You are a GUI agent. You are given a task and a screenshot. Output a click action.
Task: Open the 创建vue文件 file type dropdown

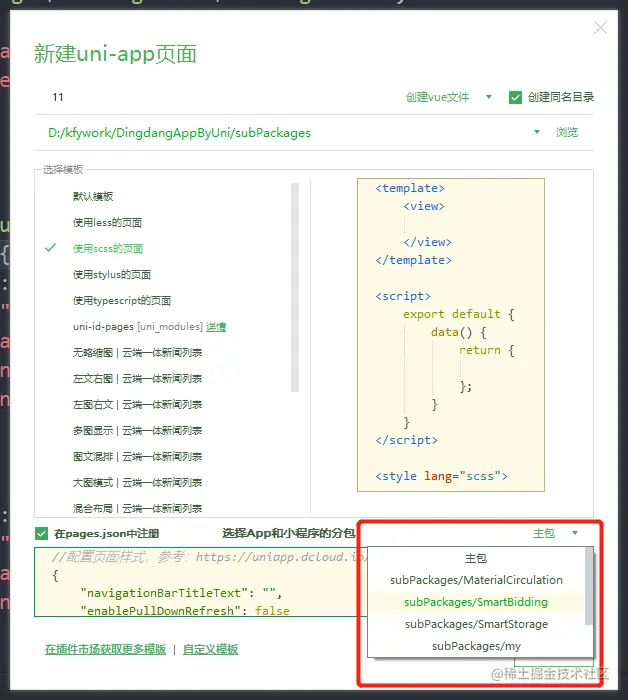point(449,97)
